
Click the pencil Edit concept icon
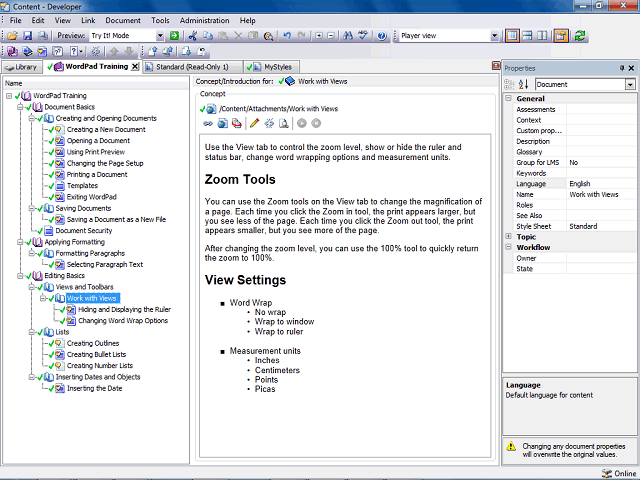coord(254,123)
